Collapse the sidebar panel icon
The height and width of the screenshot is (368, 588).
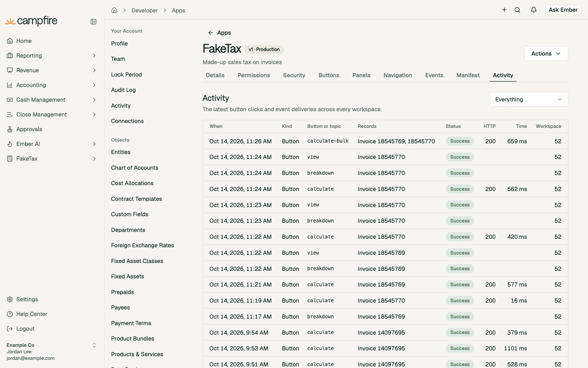point(93,22)
